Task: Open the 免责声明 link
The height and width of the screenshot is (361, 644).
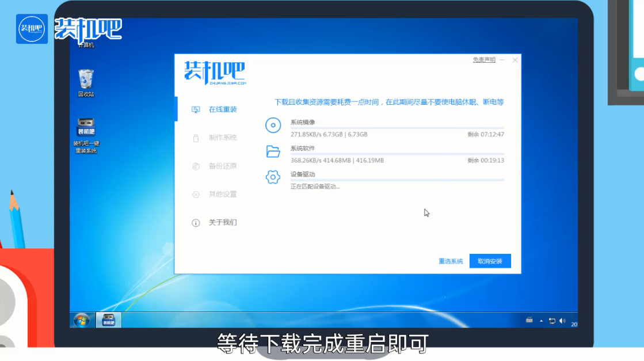Action: click(x=484, y=60)
